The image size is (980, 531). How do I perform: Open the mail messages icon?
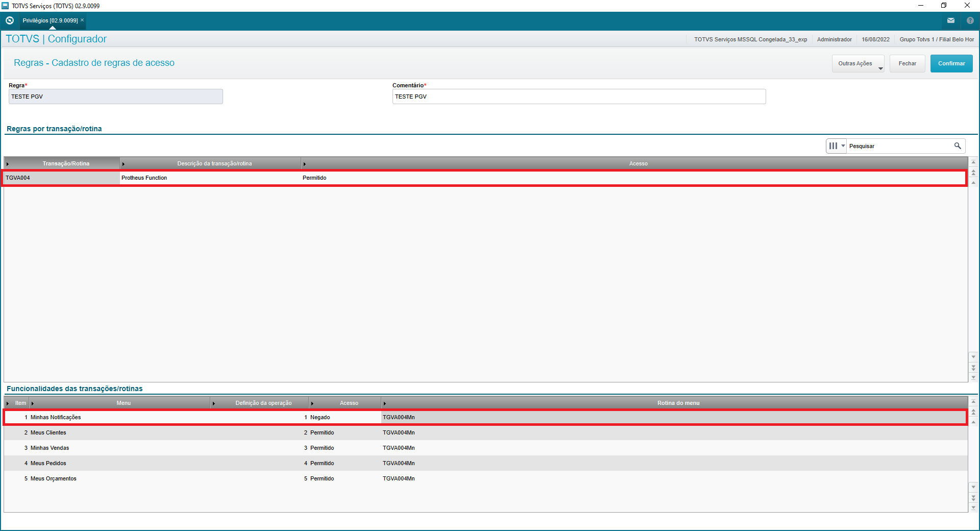[950, 20]
